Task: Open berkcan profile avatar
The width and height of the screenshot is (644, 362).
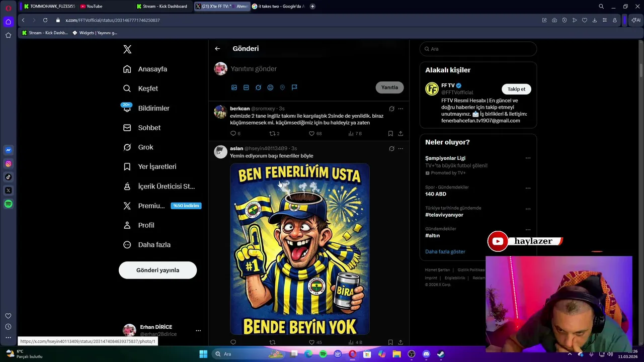Action: tap(220, 112)
